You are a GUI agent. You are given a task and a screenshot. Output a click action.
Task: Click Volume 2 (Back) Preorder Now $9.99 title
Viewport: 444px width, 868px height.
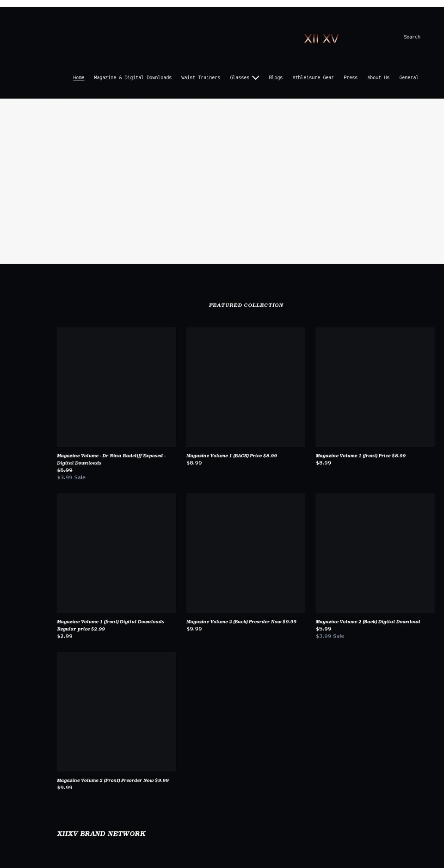[x=241, y=622]
